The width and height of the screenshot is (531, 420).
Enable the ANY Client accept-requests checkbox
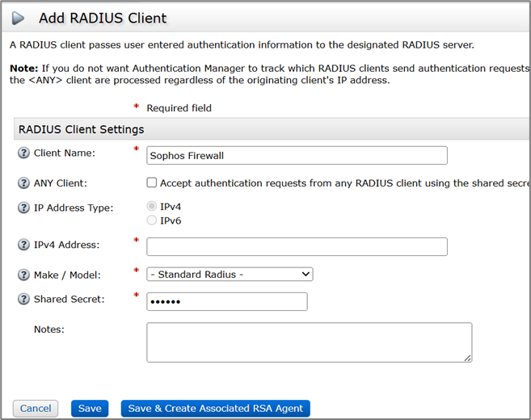click(x=152, y=183)
